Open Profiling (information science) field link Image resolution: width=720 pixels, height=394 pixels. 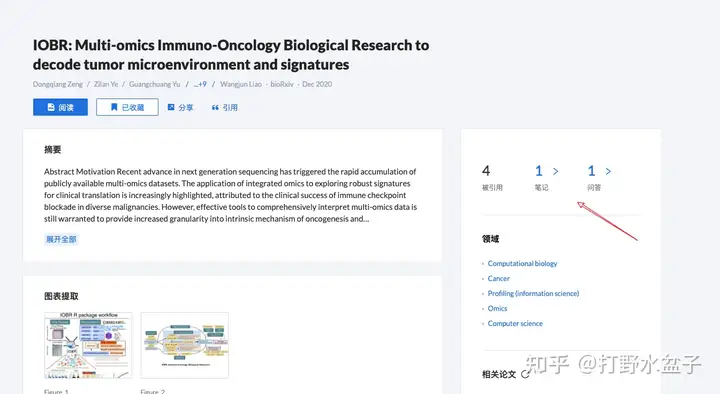[x=534, y=293]
